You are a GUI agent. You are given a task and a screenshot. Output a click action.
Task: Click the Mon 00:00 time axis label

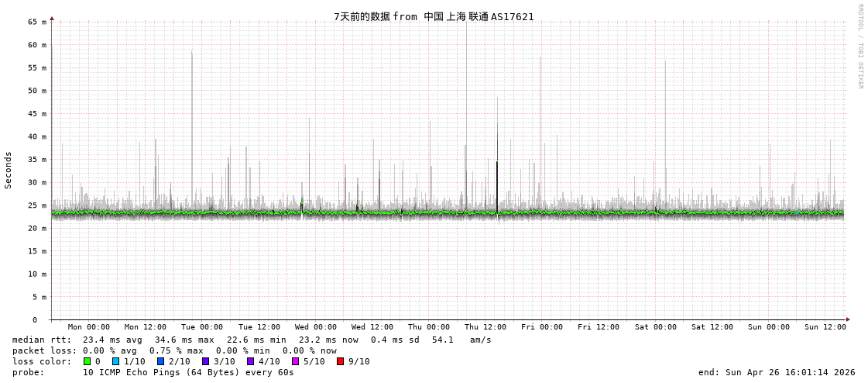tap(89, 327)
